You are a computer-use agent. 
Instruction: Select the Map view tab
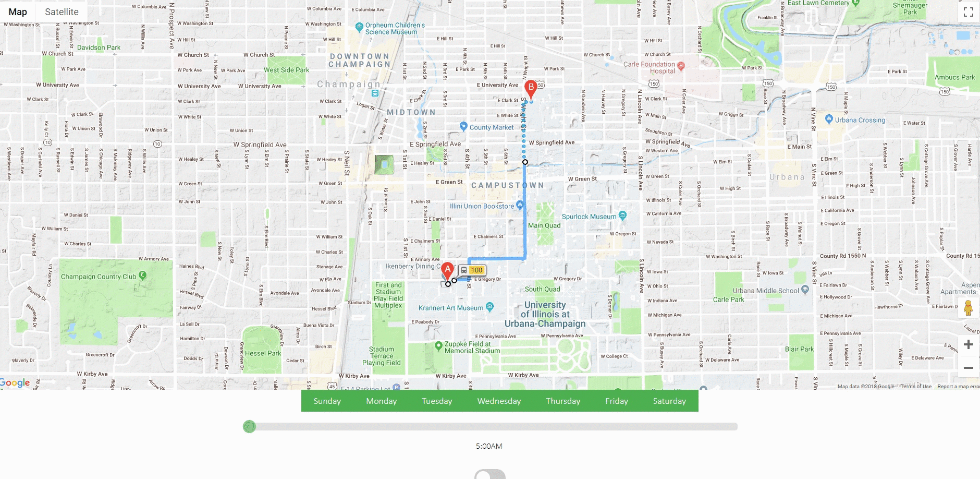point(18,11)
